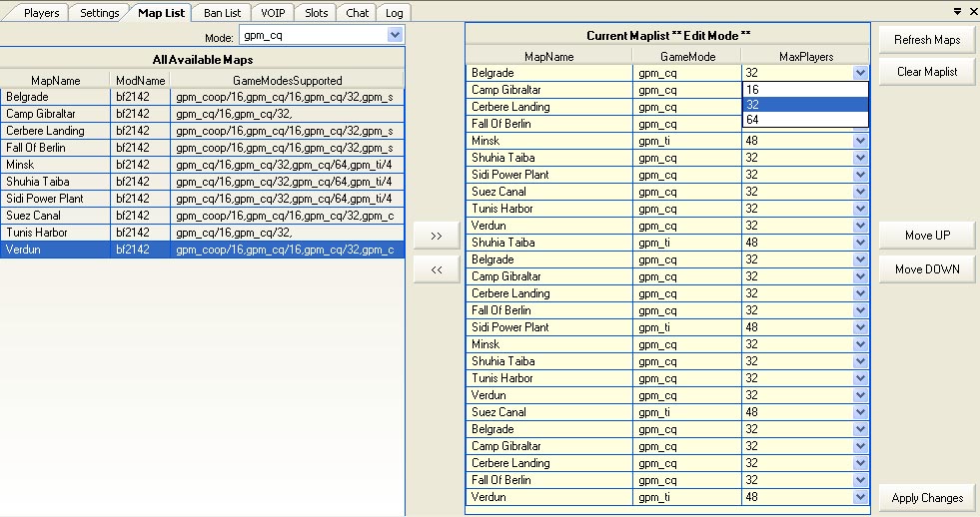Select Camp Gibraltar in All Available Maps
Viewport: 980px width, 517px height.
point(203,114)
